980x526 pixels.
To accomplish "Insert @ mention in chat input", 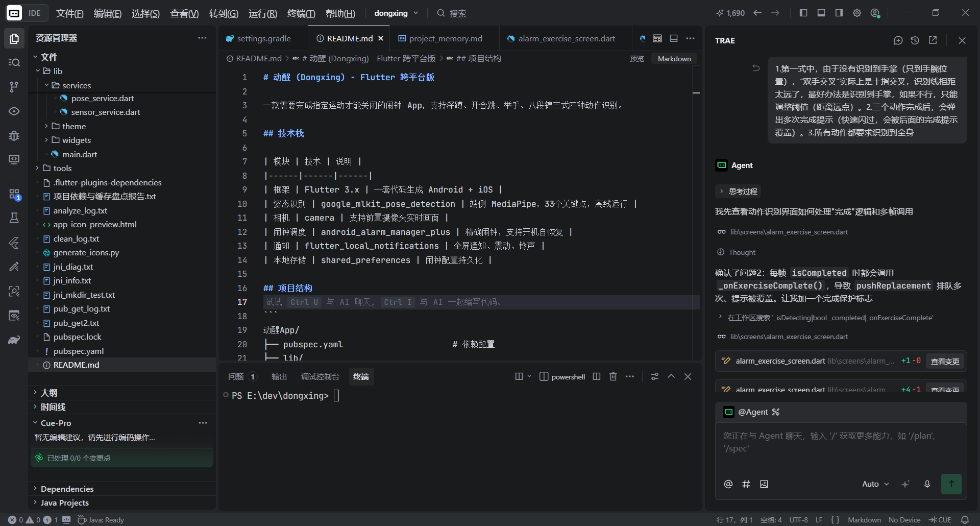I will [x=728, y=484].
